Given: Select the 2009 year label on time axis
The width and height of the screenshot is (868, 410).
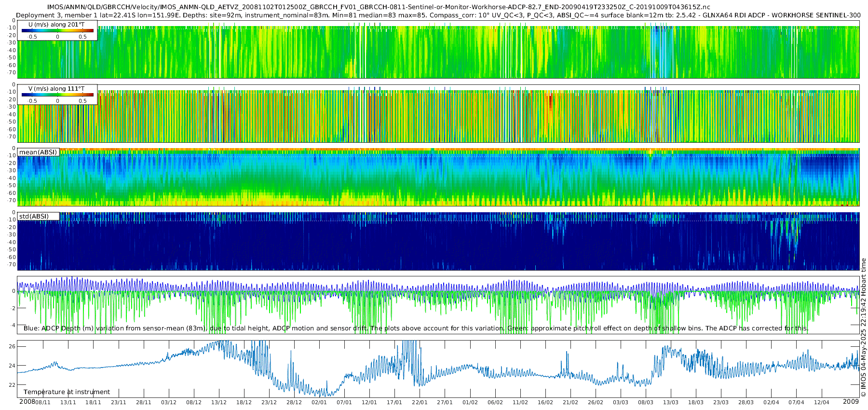Looking at the screenshot, I should point(851,402).
